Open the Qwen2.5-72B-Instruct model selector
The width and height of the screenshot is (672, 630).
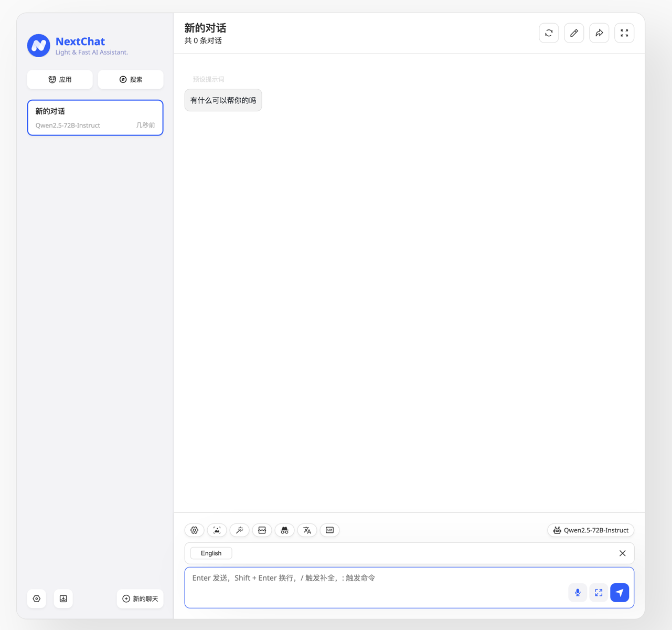pyautogui.click(x=591, y=530)
